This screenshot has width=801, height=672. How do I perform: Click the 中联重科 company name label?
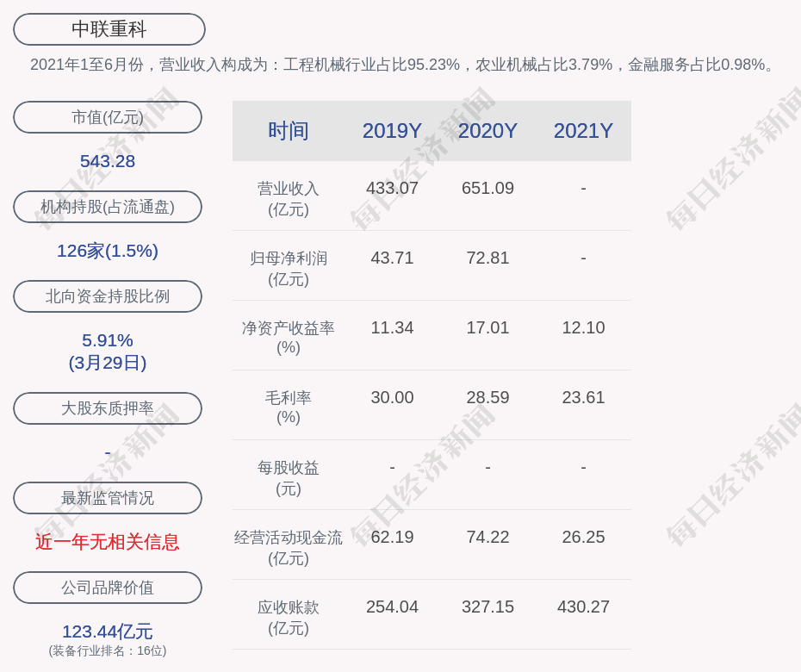tap(109, 29)
